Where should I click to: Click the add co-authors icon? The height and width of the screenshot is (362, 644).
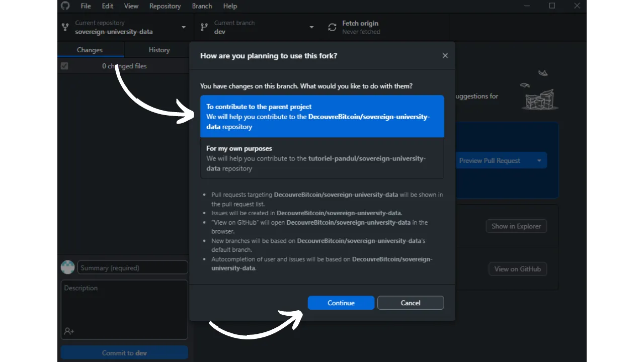(69, 331)
